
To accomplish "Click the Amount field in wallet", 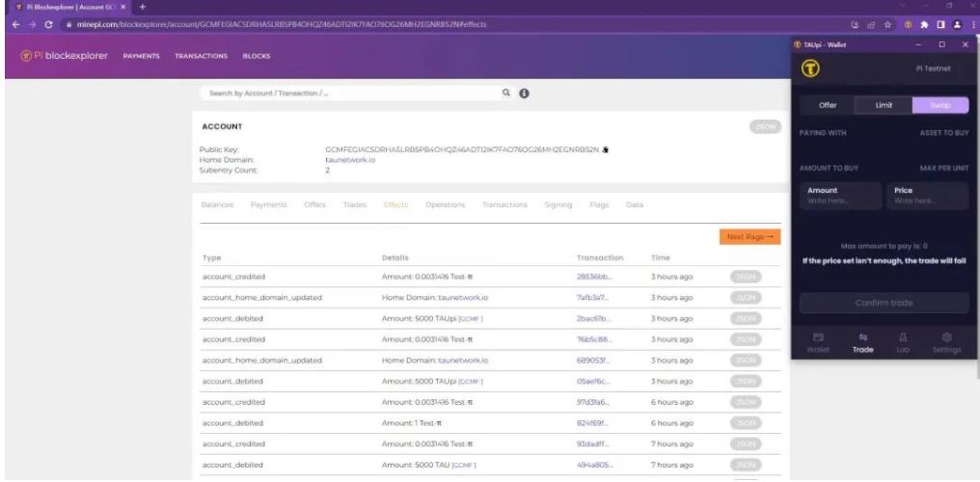I will (x=841, y=196).
